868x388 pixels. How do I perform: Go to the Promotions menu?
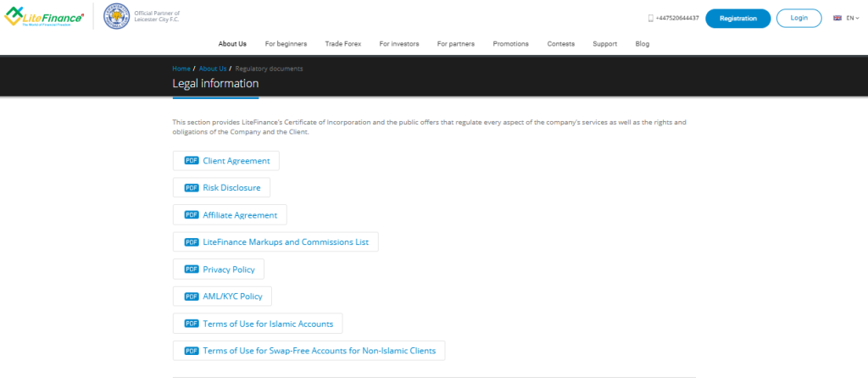coord(510,44)
